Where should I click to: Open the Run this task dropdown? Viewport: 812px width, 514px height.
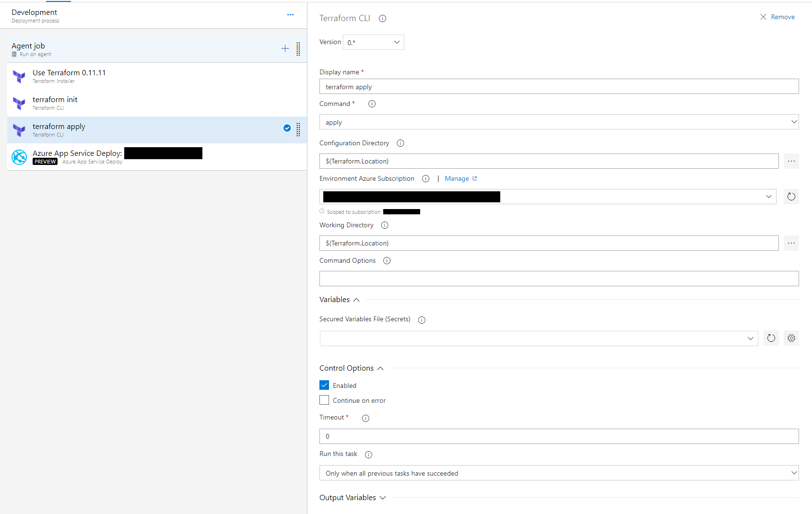click(x=559, y=473)
